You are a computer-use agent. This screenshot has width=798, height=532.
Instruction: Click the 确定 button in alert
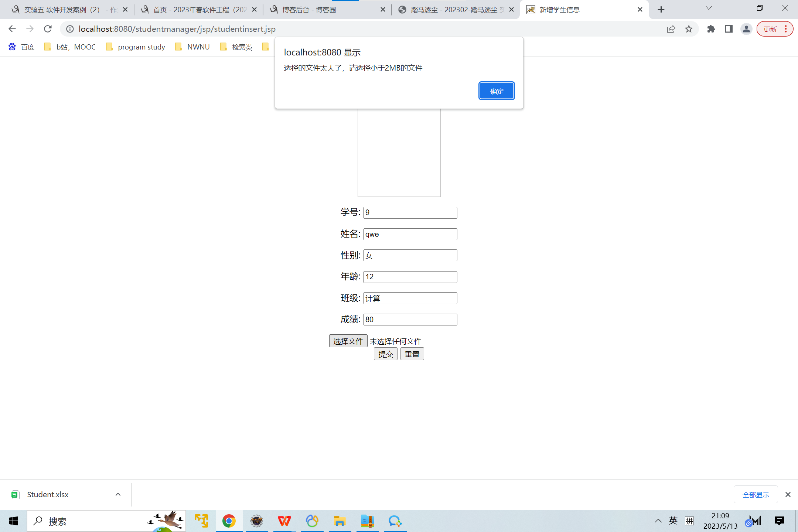496,91
